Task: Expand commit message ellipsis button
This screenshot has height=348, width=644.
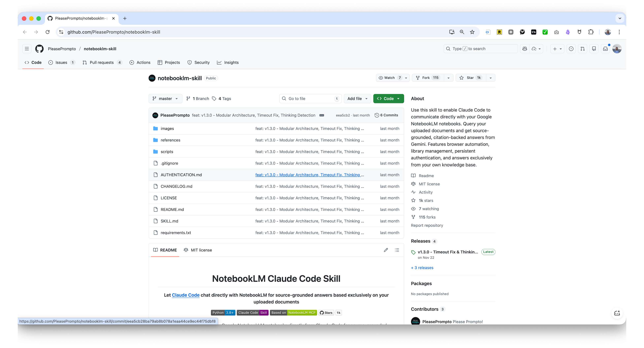Action: coord(322,115)
